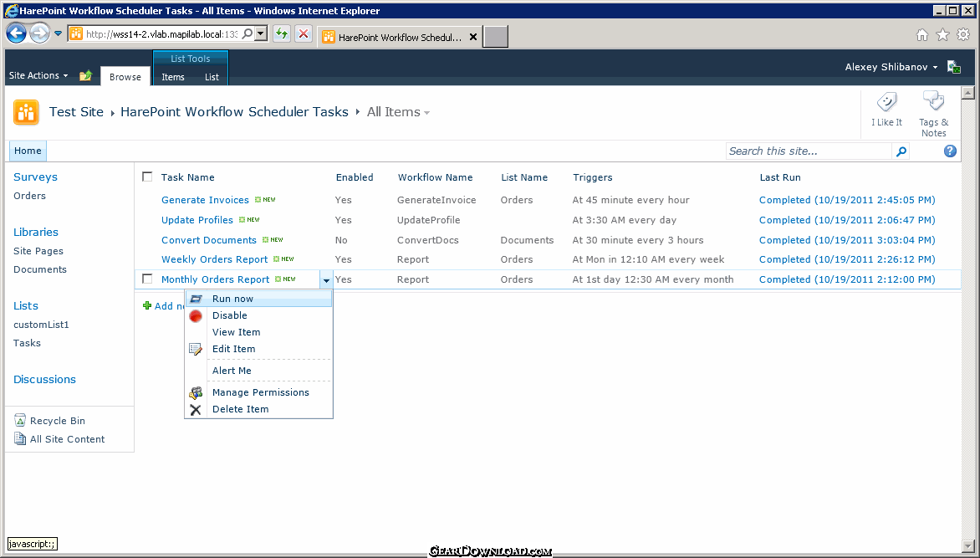
Task: Open Completed status for Generate Invoices
Action: click(x=847, y=200)
